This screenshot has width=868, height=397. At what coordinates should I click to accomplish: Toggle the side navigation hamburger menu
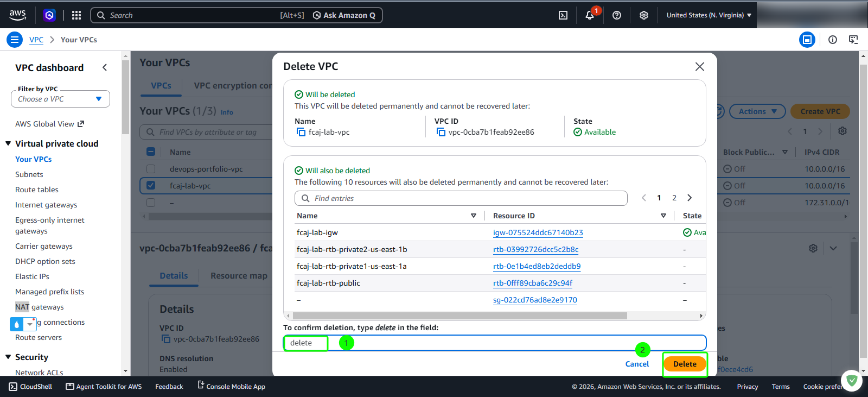pos(15,40)
